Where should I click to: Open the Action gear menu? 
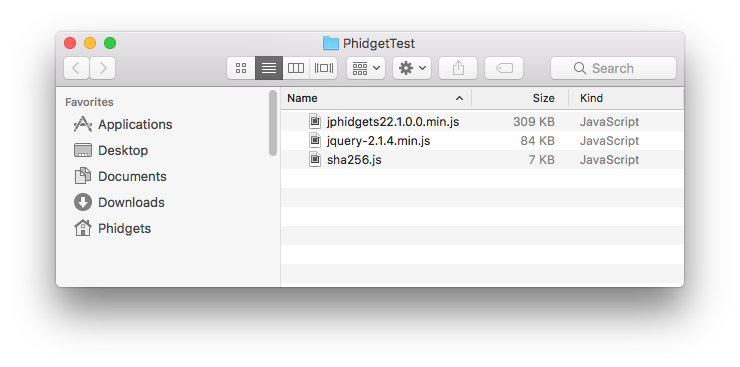(x=412, y=68)
